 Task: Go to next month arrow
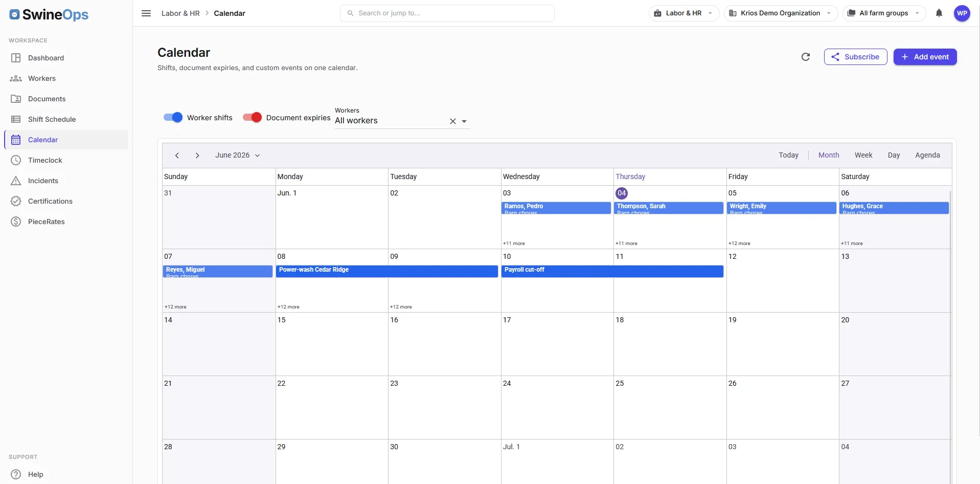pos(197,156)
